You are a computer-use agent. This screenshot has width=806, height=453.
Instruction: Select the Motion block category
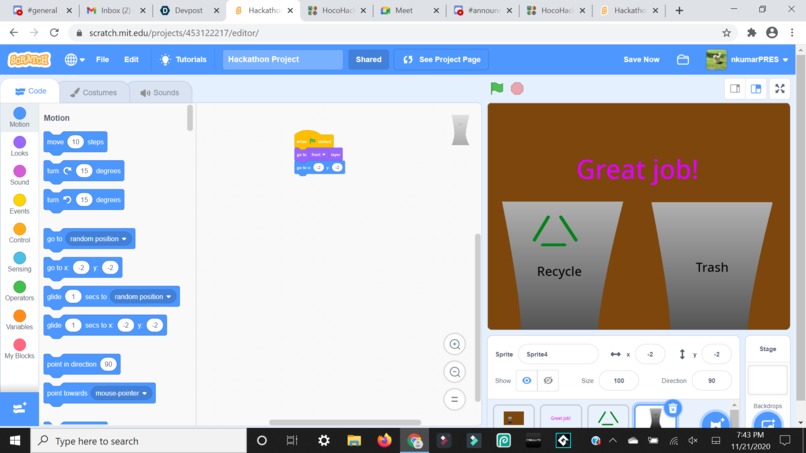20,117
